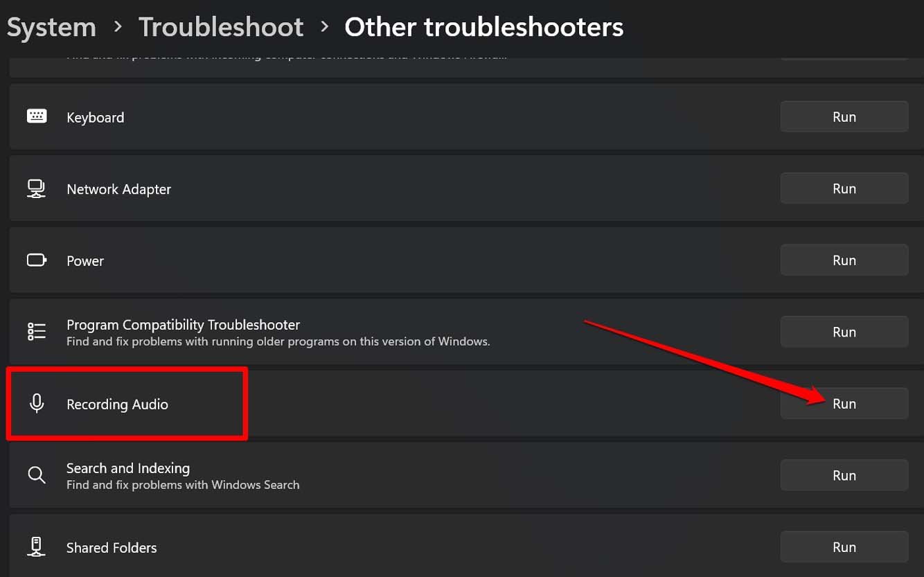Click the Power battery icon
The image size is (924, 577).
37,260
